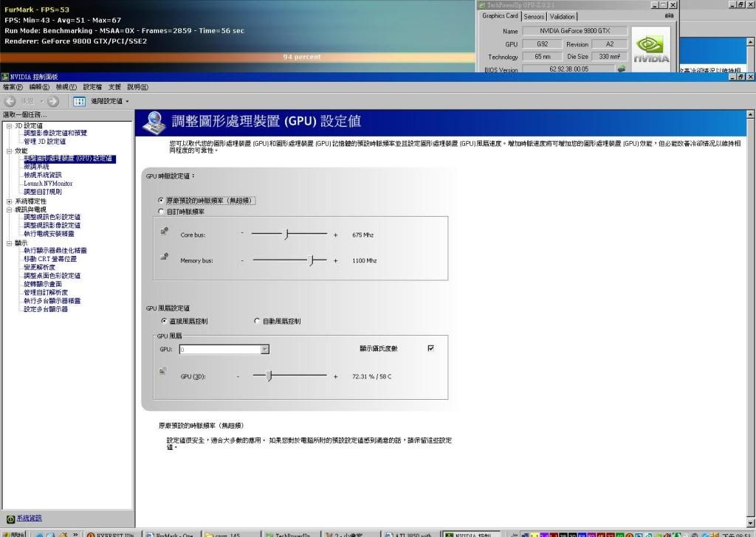
Task: Click the Back arrow navigation icon
Action: (x=10, y=101)
